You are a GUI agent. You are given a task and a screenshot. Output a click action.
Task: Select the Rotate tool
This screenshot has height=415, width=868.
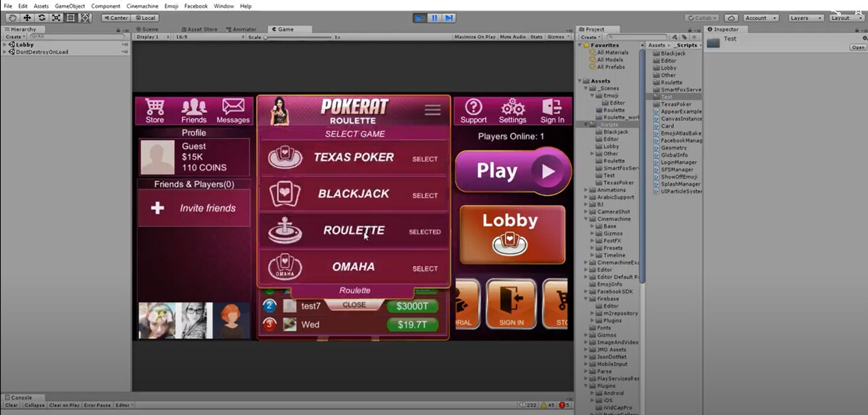[41, 18]
